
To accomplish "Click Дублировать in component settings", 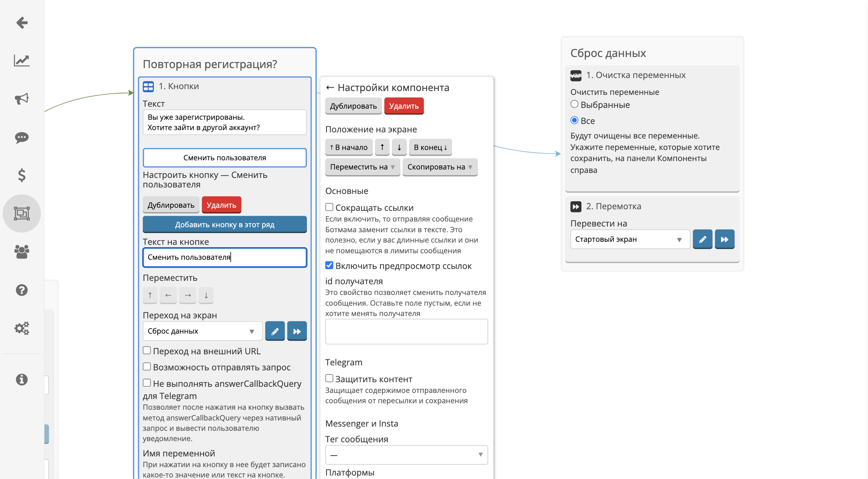I will point(353,106).
